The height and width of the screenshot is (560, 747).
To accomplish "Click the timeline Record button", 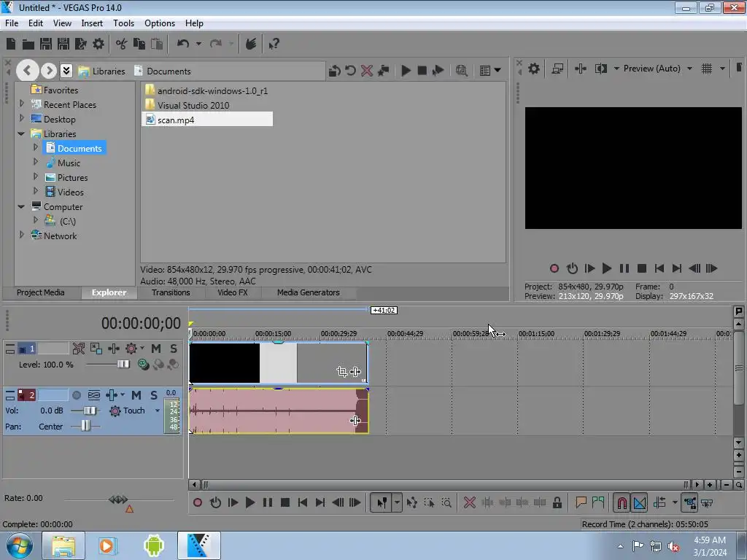I will [x=197, y=502].
